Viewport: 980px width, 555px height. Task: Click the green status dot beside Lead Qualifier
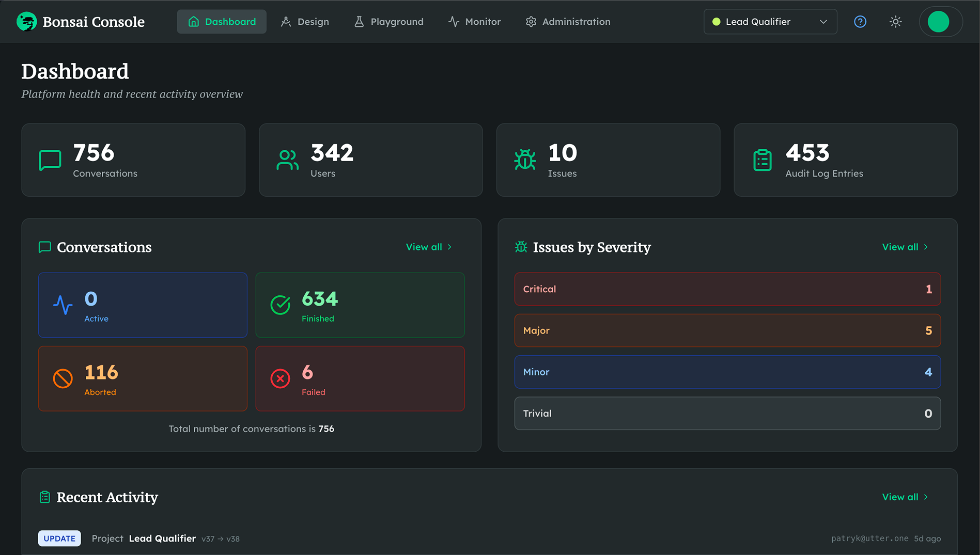pyautogui.click(x=716, y=21)
